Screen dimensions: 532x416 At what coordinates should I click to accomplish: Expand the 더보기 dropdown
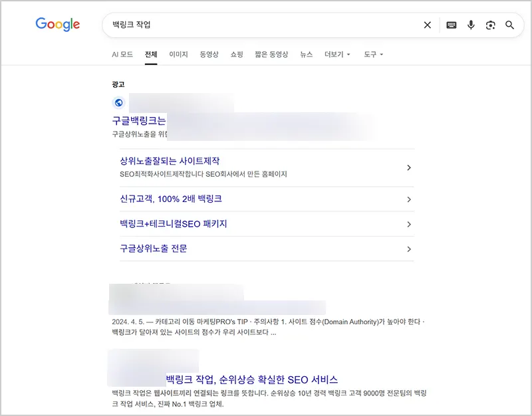point(336,54)
